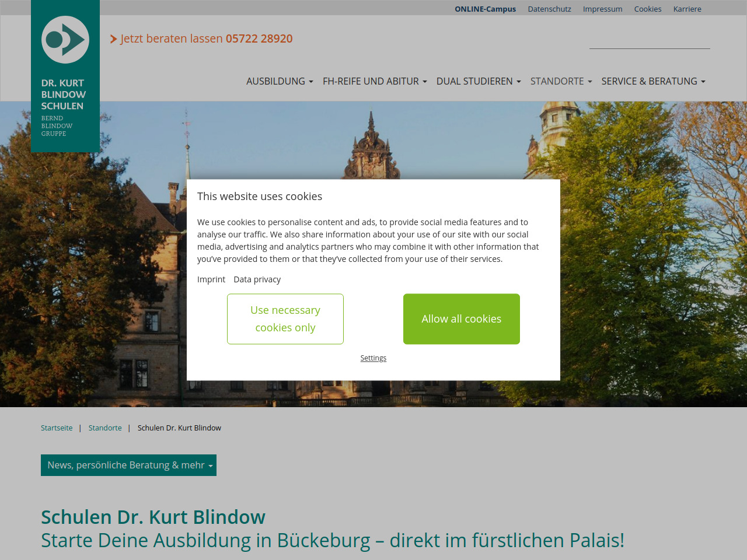Open Datenschutz in the top bar

[x=549, y=9]
